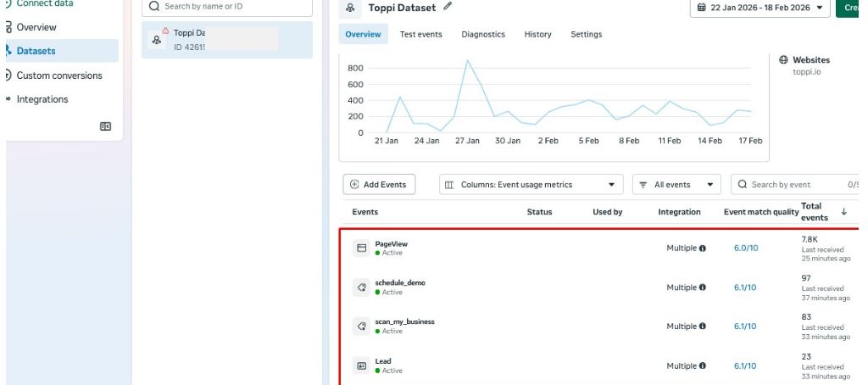The width and height of the screenshot is (868, 385).
Task: Open the All events filter dropdown
Action: click(x=676, y=185)
